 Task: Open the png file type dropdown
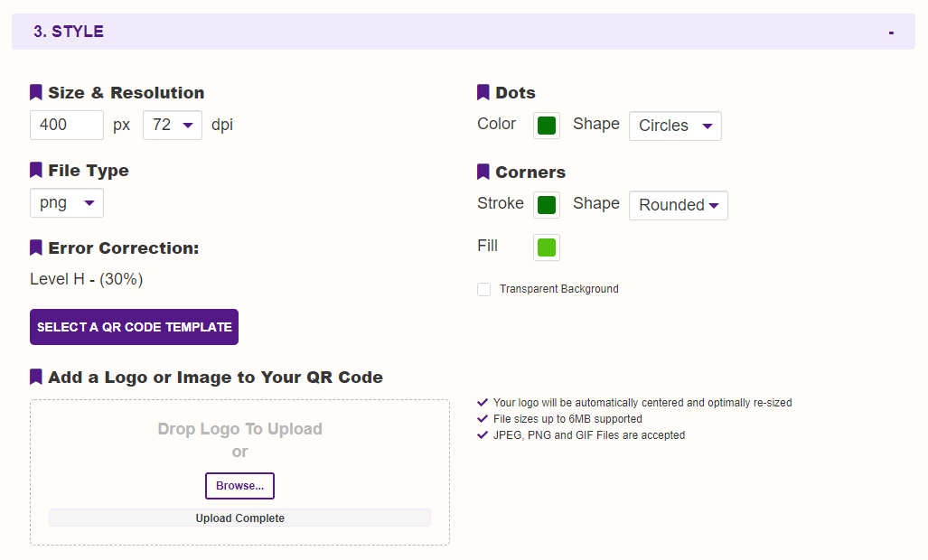coord(67,203)
